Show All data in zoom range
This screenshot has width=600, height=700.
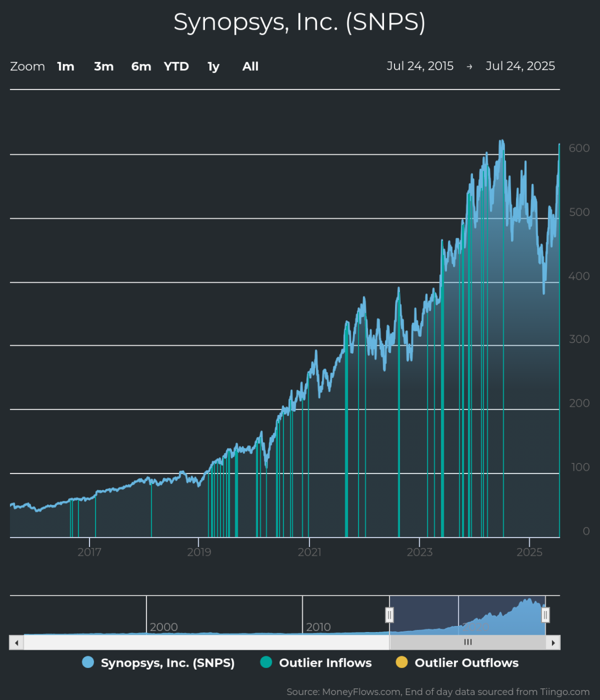click(x=250, y=66)
